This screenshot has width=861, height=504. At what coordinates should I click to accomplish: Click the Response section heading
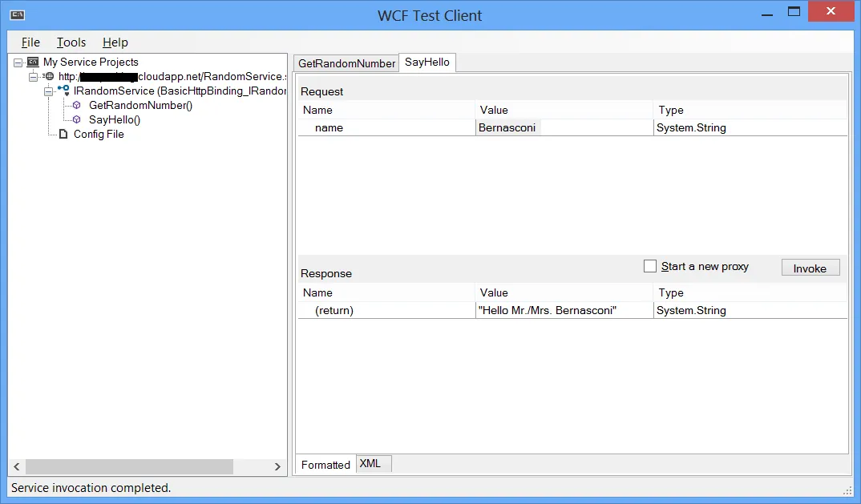326,273
